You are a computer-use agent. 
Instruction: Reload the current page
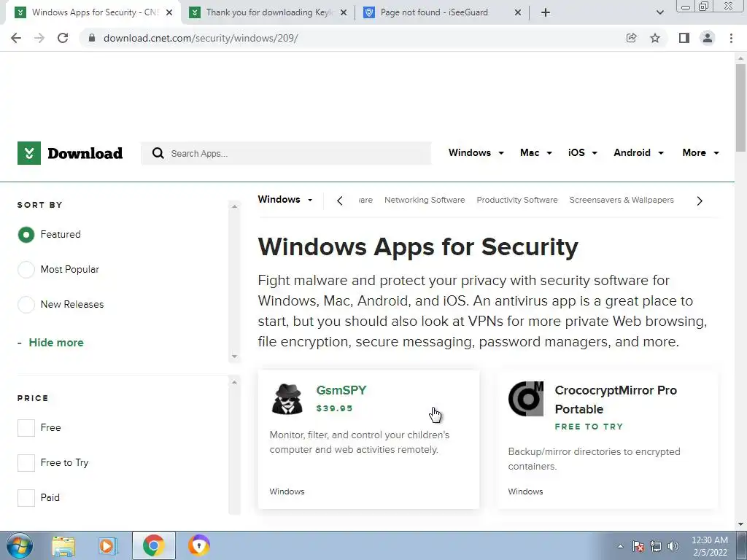pos(63,38)
